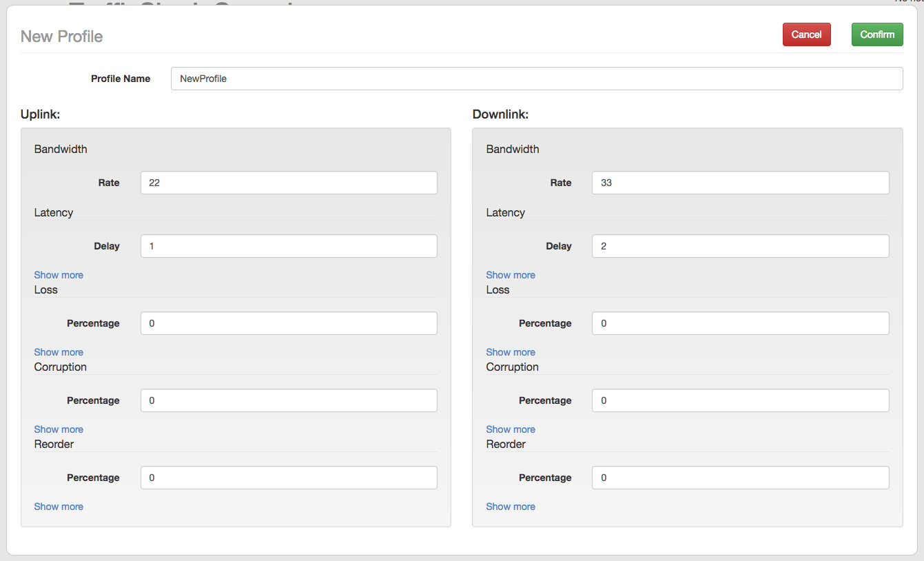Select the Uplink Loss Percentage field
This screenshot has height=561, width=924.
coord(288,323)
